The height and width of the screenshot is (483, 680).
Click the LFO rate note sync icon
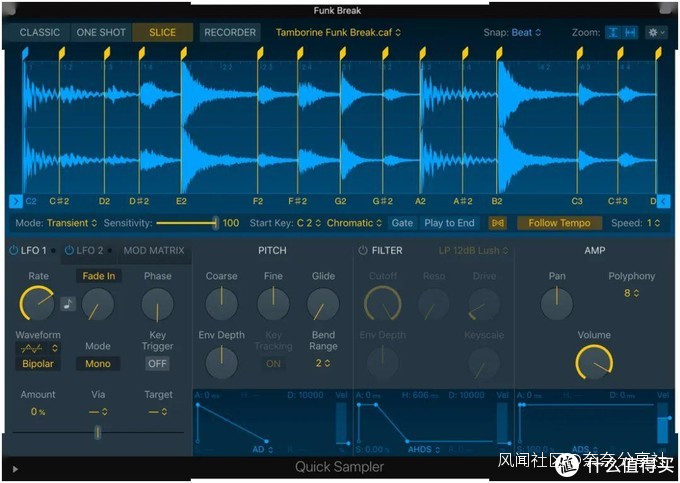click(x=68, y=304)
